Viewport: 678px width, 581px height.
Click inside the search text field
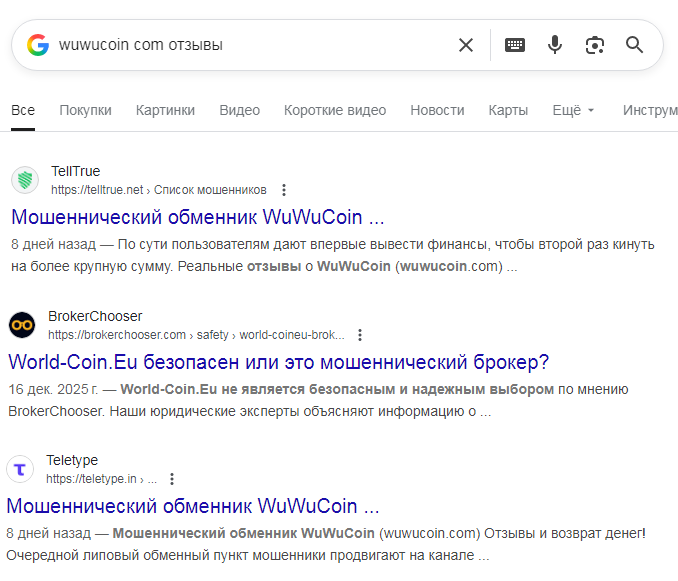250,45
